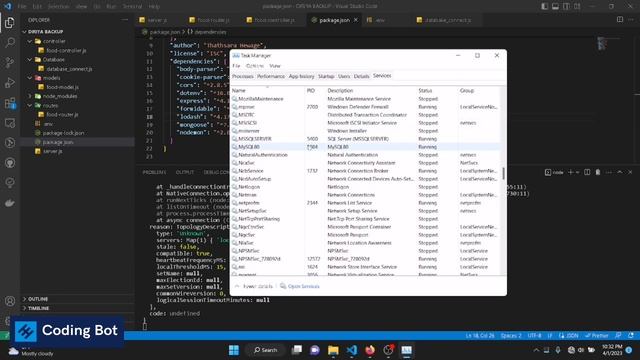Viewport: 640px width, 360px height.
Task: Open the Performance tab in Task Manager
Action: [271, 76]
